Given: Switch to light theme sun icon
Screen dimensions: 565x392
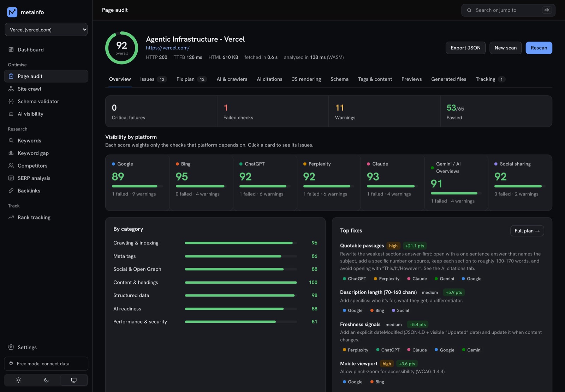Looking at the screenshot, I should (18, 380).
